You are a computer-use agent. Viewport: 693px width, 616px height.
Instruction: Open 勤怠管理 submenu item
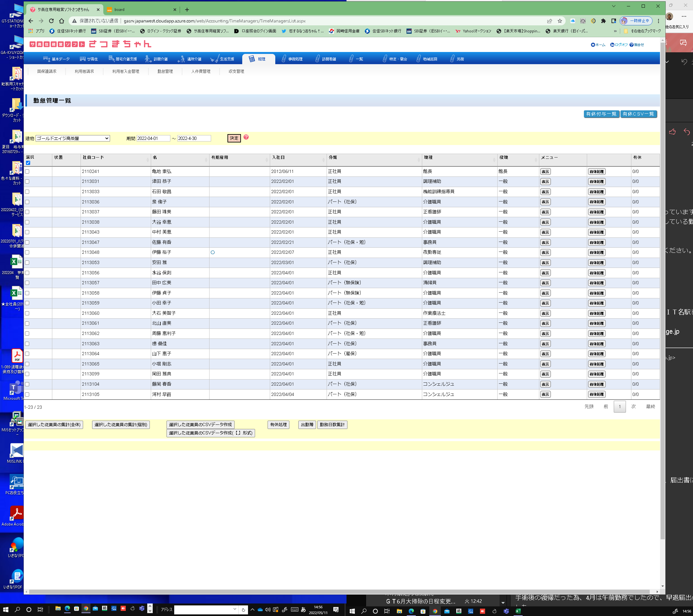pyautogui.click(x=165, y=71)
